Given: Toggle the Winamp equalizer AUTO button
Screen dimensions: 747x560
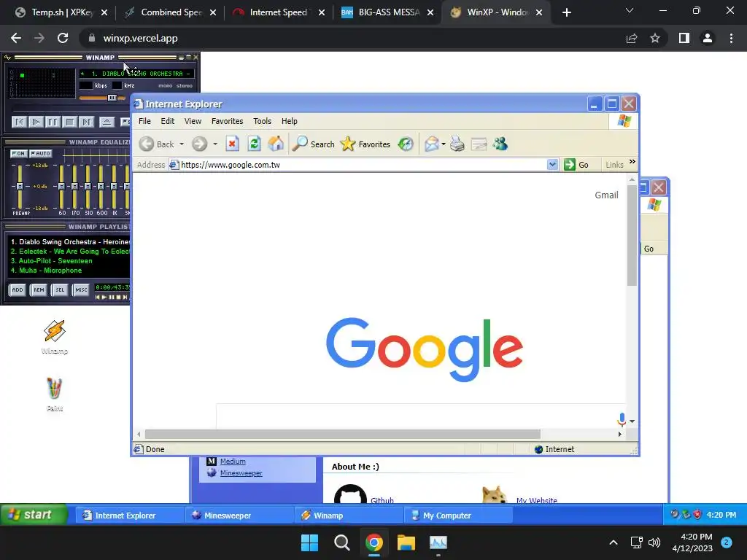Looking at the screenshot, I should click(41, 153).
